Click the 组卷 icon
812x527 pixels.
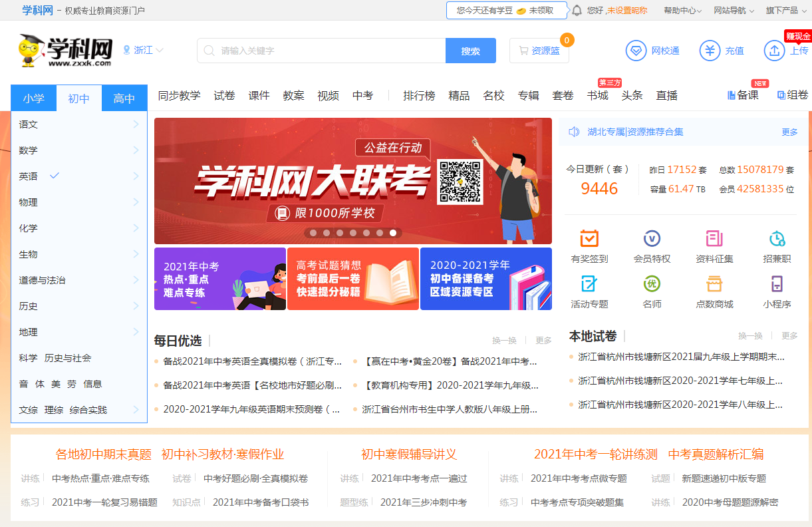tap(781, 96)
